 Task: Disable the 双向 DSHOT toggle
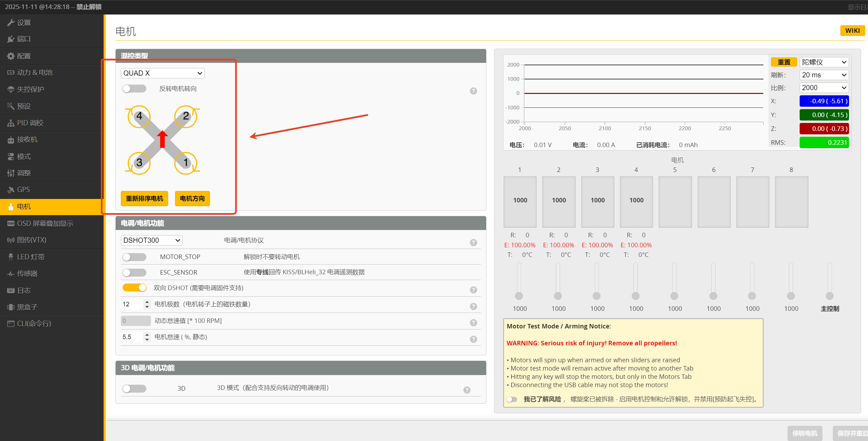134,288
